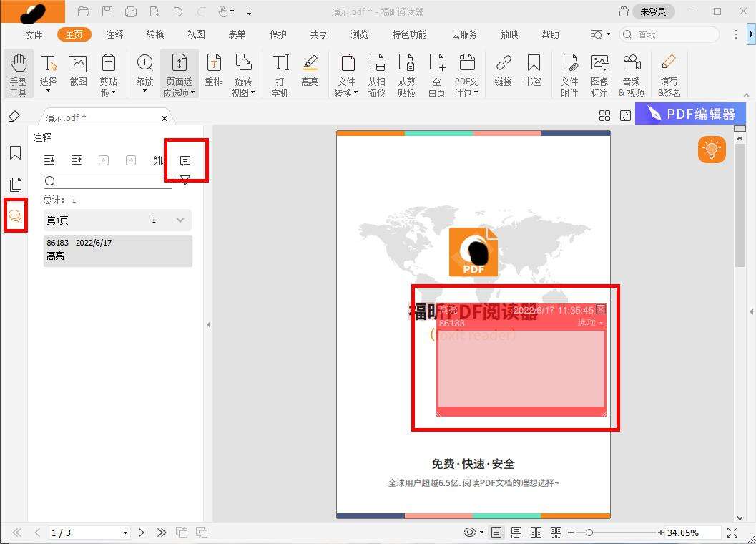The height and width of the screenshot is (544, 756).
Task: Switch to the 视图 ribbon tab
Action: pyautogui.click(x=196, y=34)
